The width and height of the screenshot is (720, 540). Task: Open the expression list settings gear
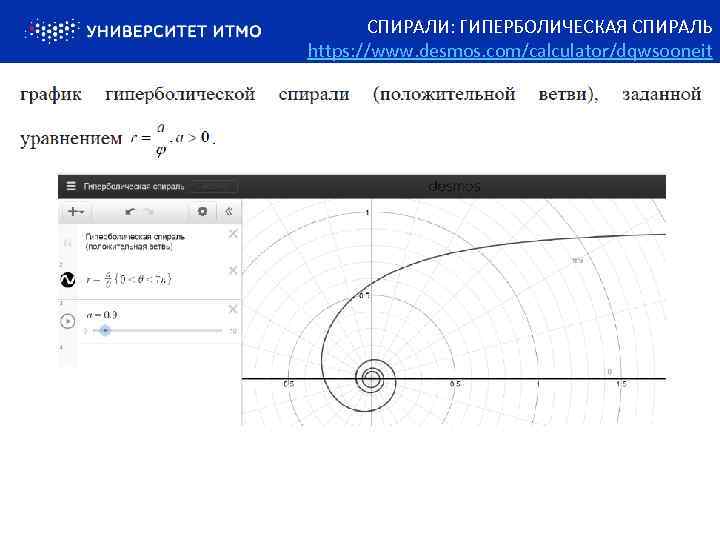202,211
